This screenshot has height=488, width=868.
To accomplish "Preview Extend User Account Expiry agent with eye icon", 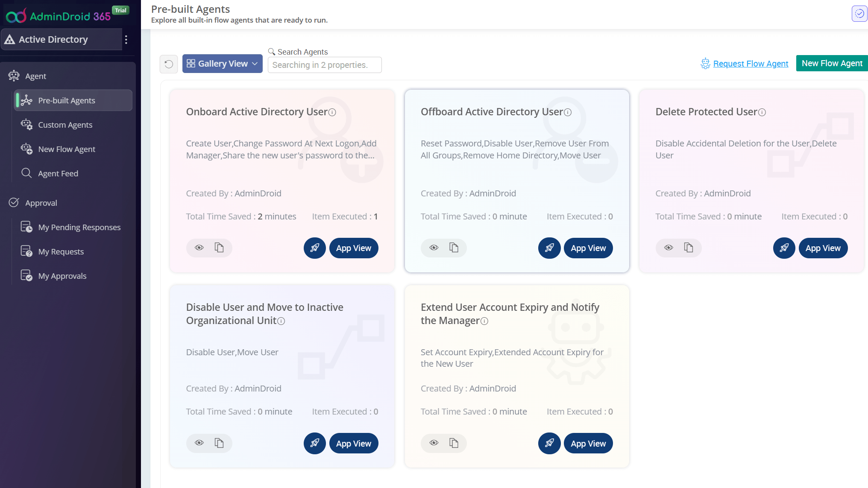I will pos(434,443).
